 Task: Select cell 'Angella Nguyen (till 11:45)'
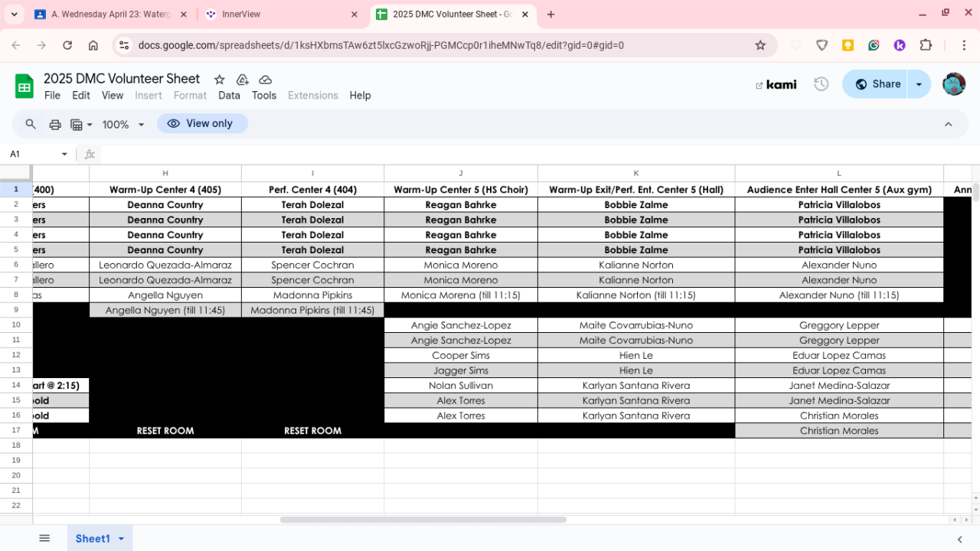click(x=165, y=310)
